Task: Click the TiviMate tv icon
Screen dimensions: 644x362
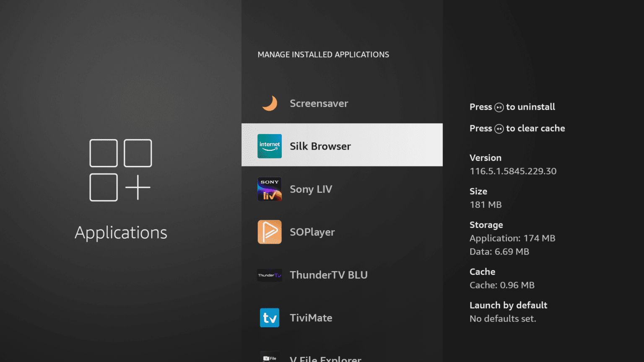Action: (x=270, y=318)
